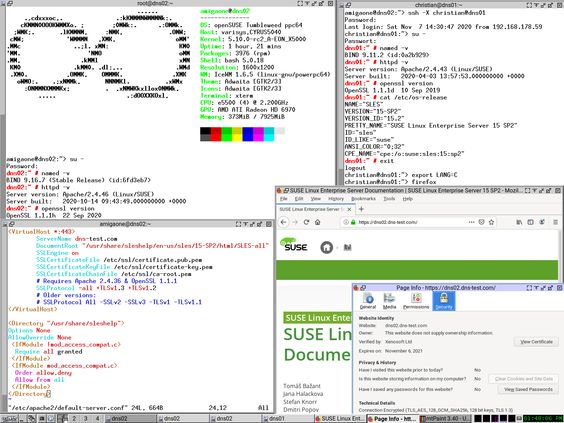Click cyan swatch in neofetch palette
Viewport: 564px width, 423px height.
269,134
